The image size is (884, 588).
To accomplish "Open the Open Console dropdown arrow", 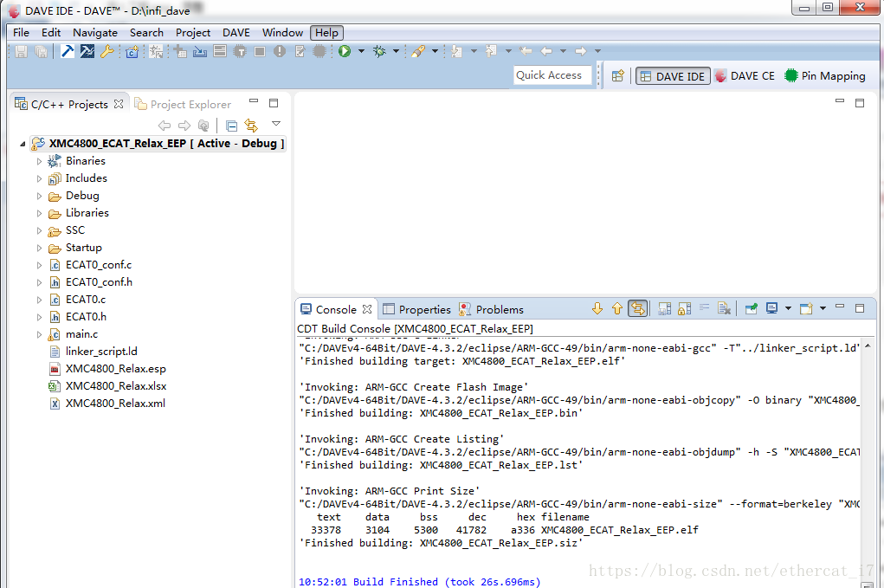I will pyautogui.click(x=823, y=308).
